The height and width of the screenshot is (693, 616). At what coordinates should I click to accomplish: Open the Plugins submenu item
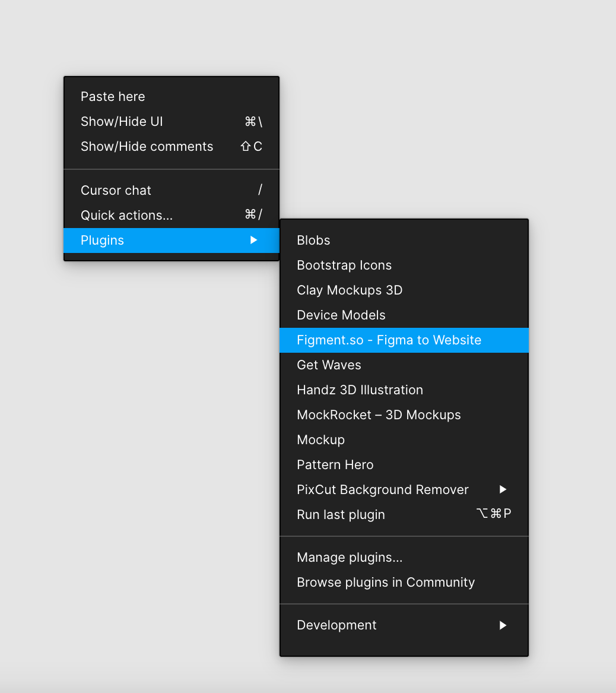click(x=172, y=241)
